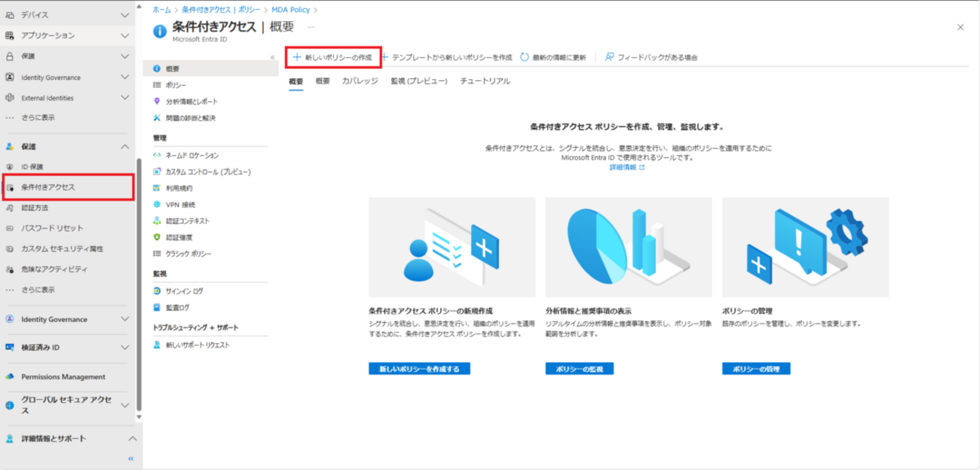
Task: Open ID 保護 in the left menu
Action: (32, 167)
